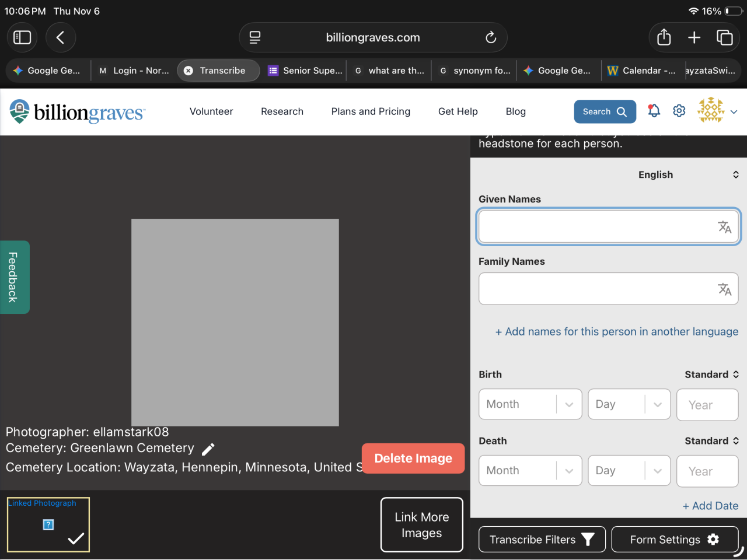Switch to the Senior Supe... tab
Viewport: 747px width, 560px height.
point(305,71)
